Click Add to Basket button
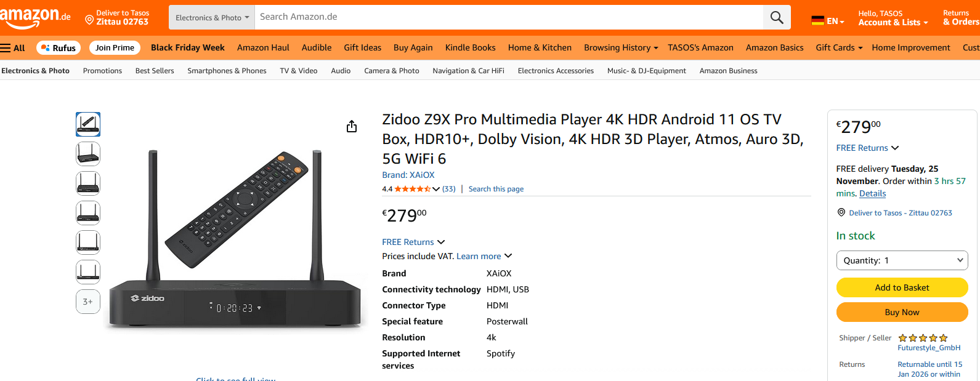The width and height of the screenshot is (980, 381). [x=902, y=287]
